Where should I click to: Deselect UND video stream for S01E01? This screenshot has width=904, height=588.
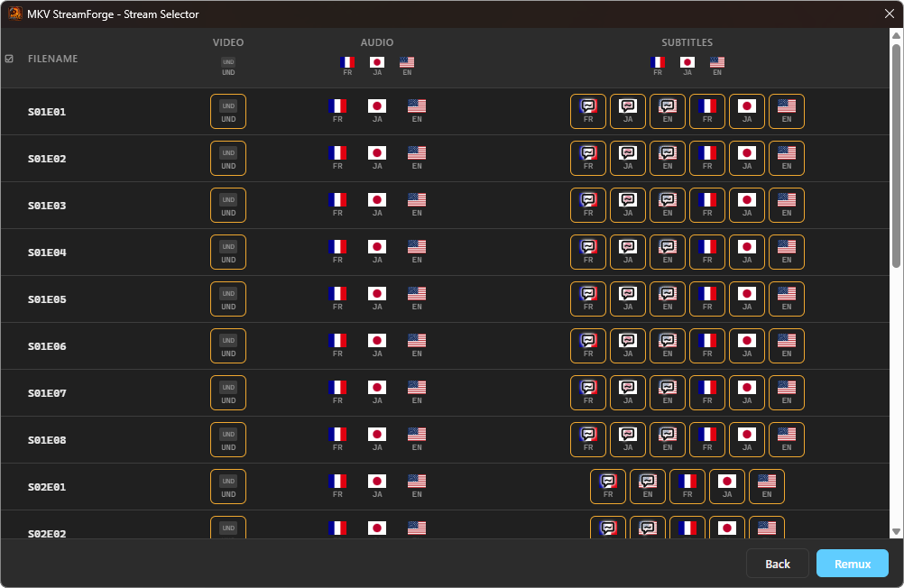pos(228,111)
